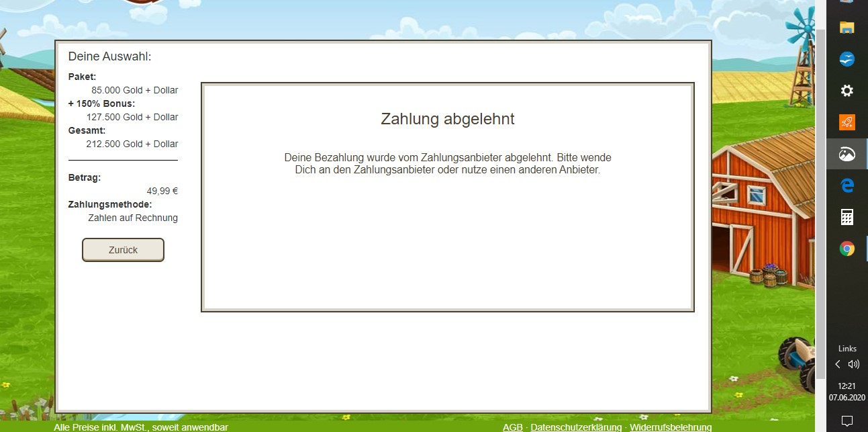This screenshot has height=432, width=868.
Task: Click the Alle Preise inkl. MwSt. note
Action: [141, 427]
